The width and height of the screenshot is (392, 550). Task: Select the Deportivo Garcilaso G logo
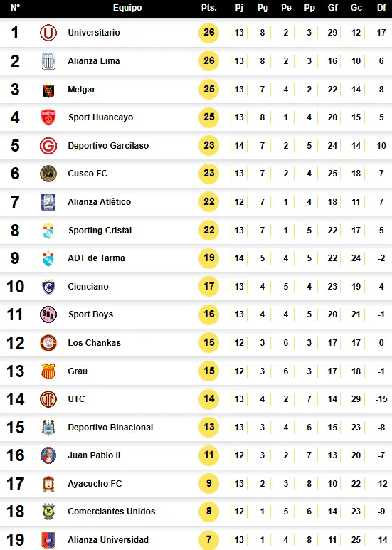pyautogui.click(x=48, y=146)
